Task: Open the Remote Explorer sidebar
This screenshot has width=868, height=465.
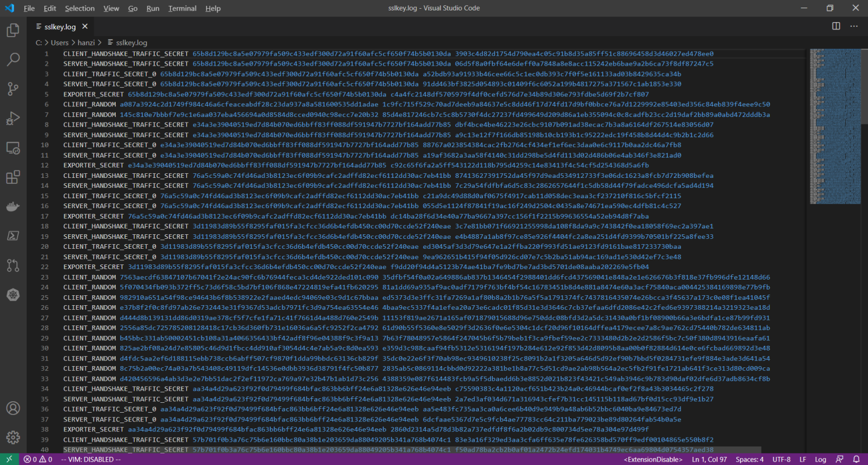Action: (13, 148)
